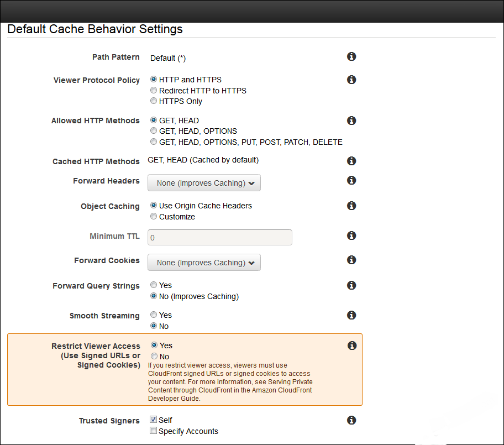Select Customize for Object Caching
The image size is (504, 445).
[x=154, y=216]
